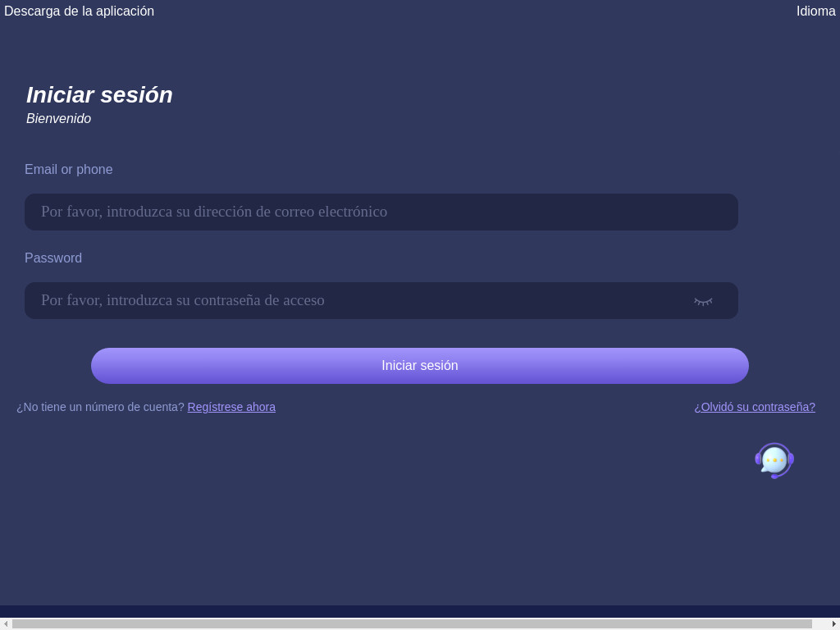Click the Iniciar sesión page heading
840x630 pixels.
(x=99, y=95)
